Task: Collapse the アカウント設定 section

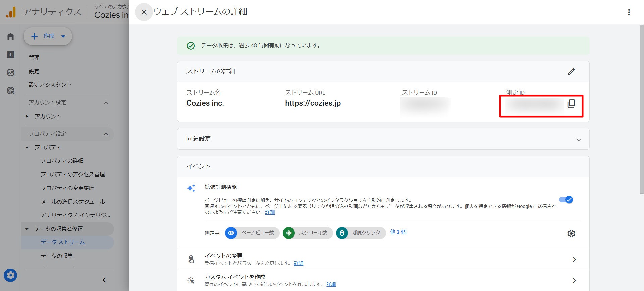Action: point(106,102)
